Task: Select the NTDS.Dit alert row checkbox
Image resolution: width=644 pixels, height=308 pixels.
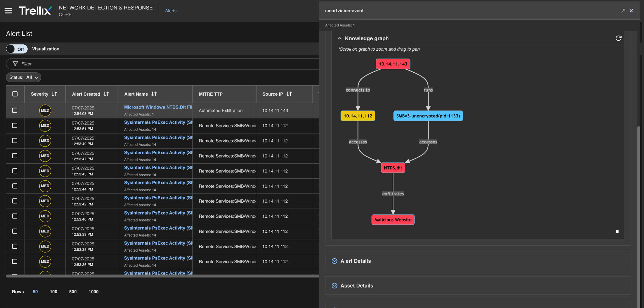Action: (x=15, y=110)
